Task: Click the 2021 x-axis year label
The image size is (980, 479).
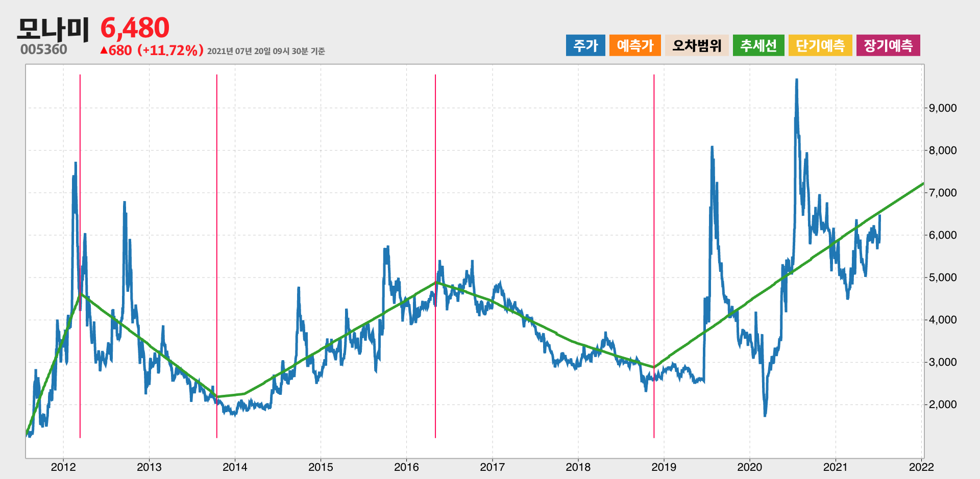Action: click(836, 467)
